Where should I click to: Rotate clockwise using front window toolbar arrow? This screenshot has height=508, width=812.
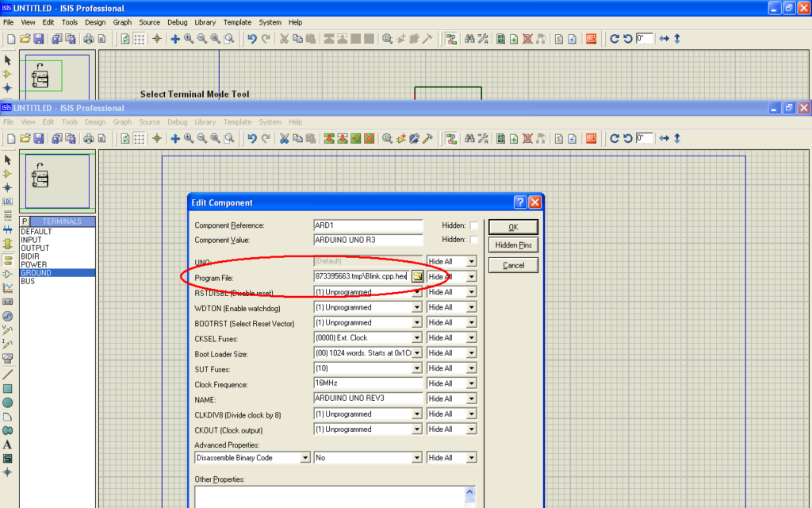615,138
